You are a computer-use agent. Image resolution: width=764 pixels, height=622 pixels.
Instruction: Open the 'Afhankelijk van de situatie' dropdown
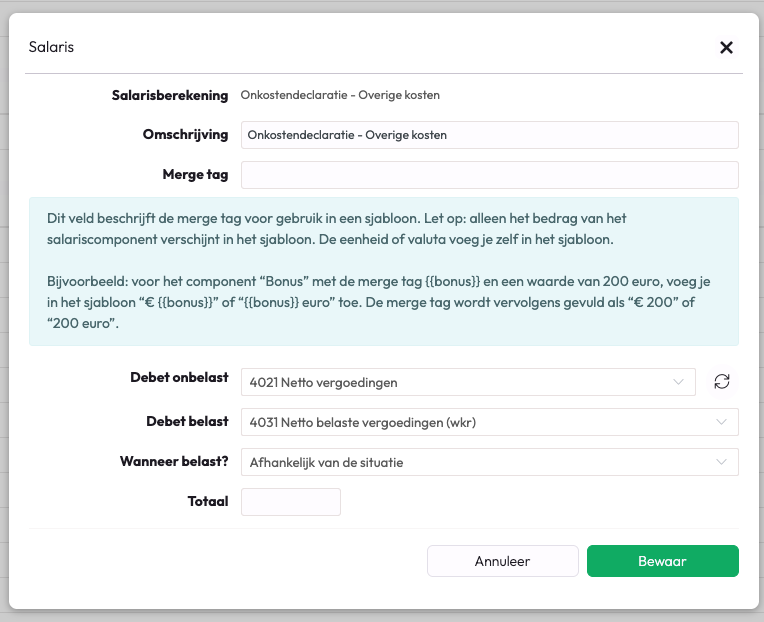click(x=480, y=462)
